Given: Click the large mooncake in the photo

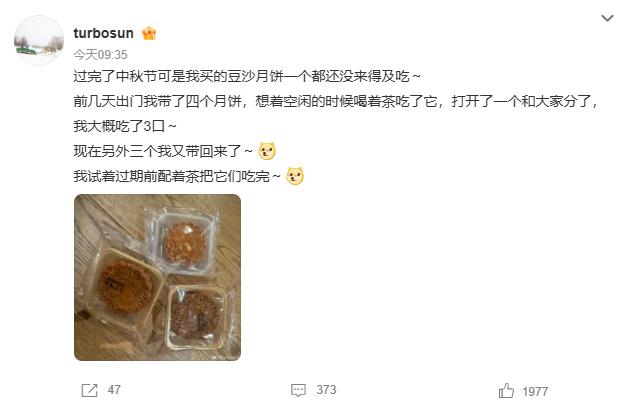Looking at the screenshot, I should (125, 287).
